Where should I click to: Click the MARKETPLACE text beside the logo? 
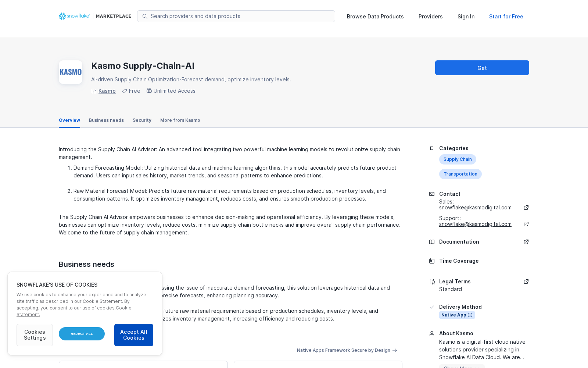[114, 16]
